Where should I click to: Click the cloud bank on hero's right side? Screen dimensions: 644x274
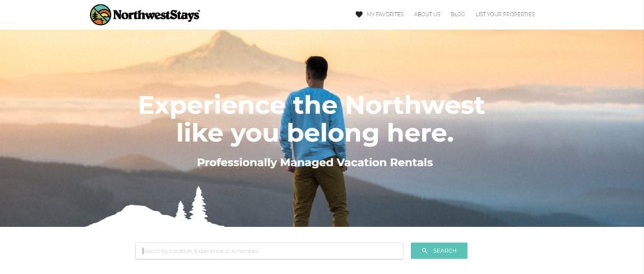click(x=546, y=95)
